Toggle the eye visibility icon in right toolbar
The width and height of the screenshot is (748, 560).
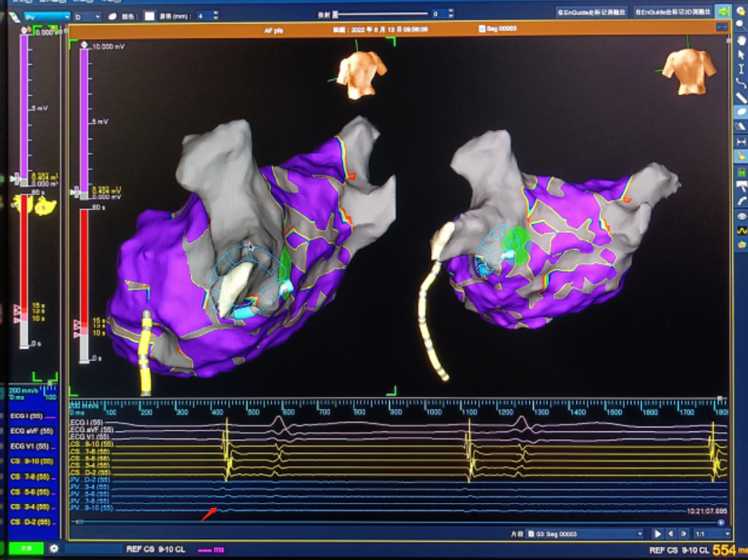coord(741,216)
